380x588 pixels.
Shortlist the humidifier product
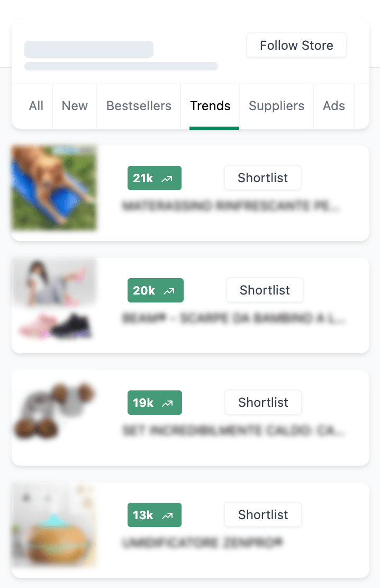pyautogui.click(x=263, y=515)
